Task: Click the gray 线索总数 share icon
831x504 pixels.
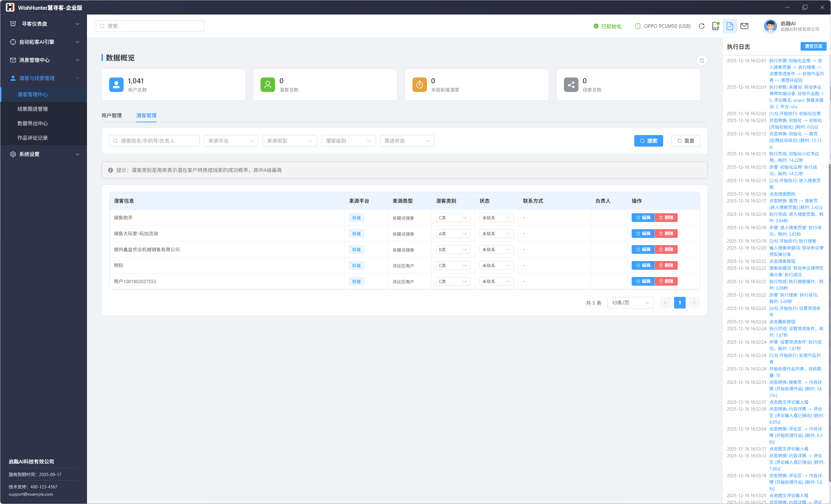Action: 571,85
